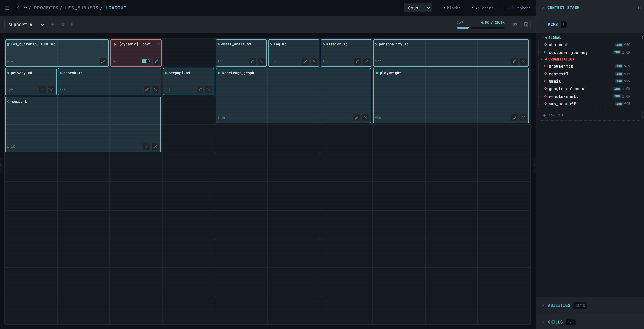Expand the Abilities section
The width and height of the screenshot is (644, 329).
point(559,305)
